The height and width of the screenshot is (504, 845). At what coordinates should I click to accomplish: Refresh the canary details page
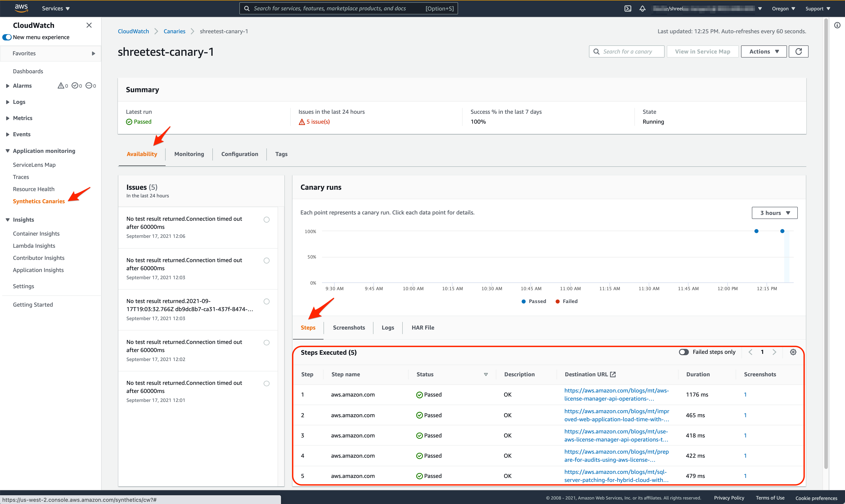[798, 51]
